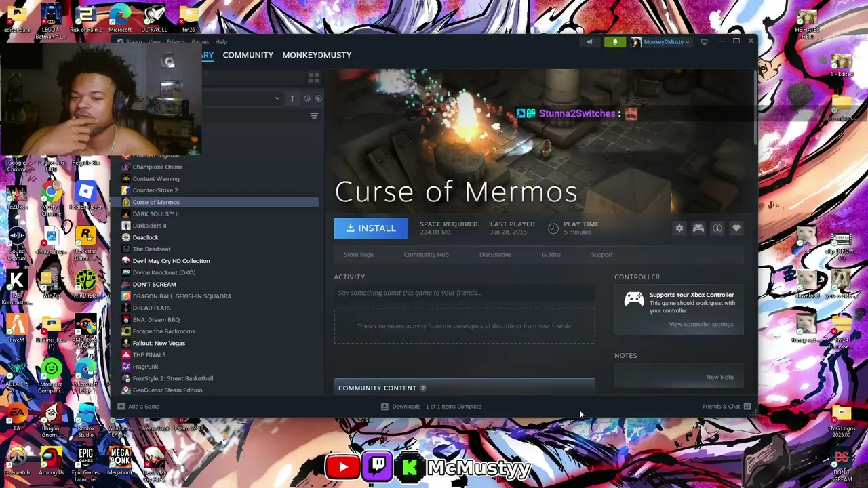Select Among Us desktop icon
868x488 pixels.
pyautogui.click(x=52, y=461)
